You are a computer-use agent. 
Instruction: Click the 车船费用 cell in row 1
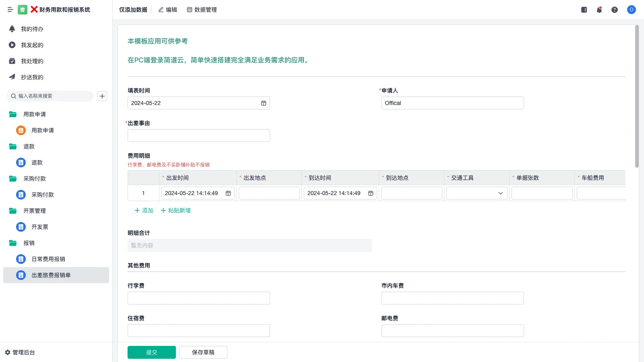601,193
